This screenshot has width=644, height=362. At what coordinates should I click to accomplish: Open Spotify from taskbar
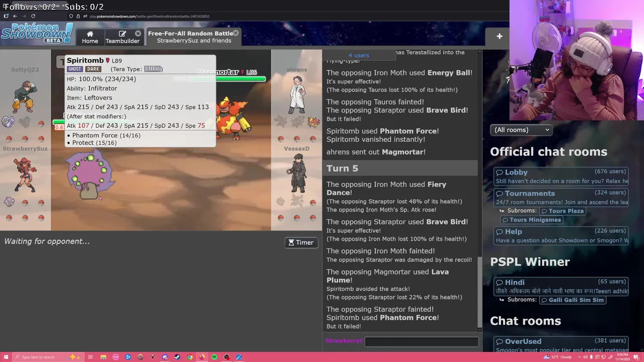coord(214,357)
